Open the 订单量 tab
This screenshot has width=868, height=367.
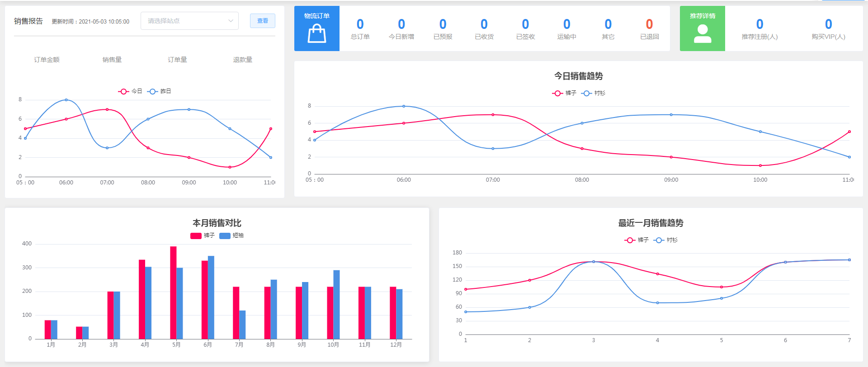point(177,60)
